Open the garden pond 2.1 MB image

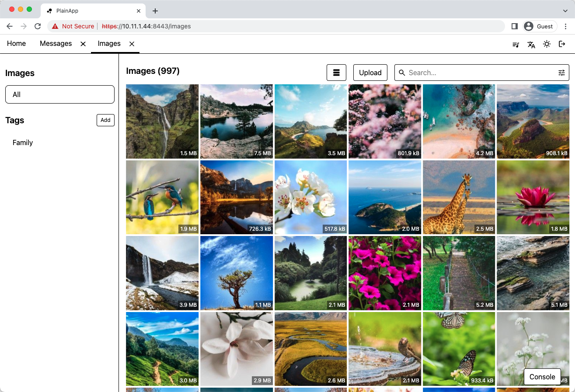pos(311,273)
